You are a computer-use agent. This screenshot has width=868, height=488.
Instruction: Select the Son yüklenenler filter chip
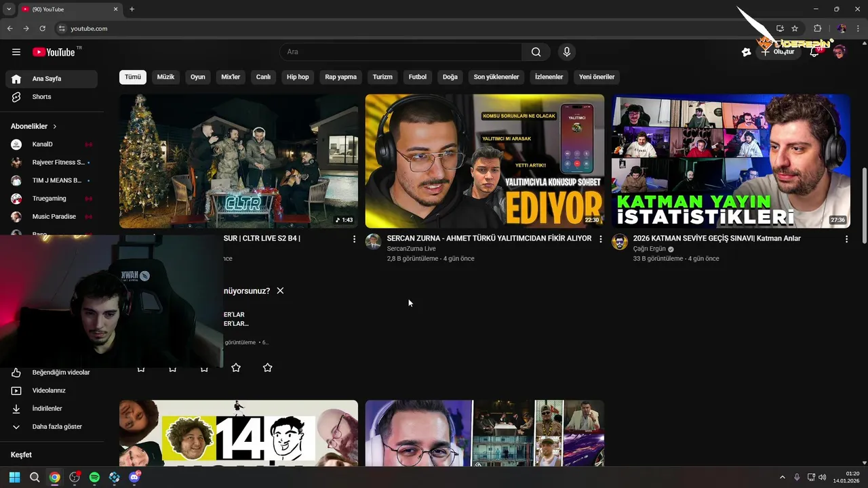496,77
